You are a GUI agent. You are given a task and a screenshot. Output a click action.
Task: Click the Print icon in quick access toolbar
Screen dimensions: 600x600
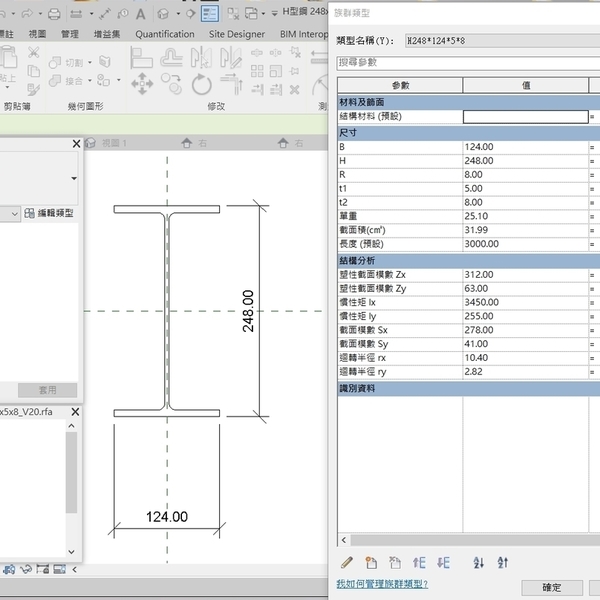(x=53, y=14)
